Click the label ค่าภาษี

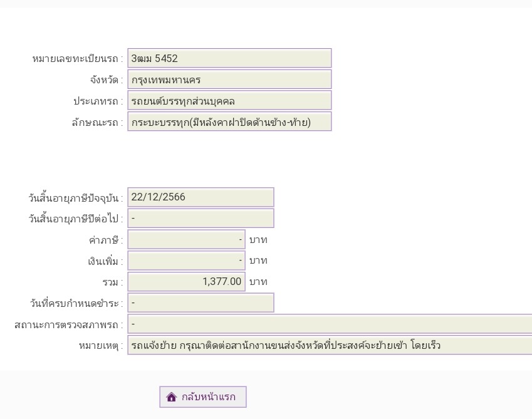click(105, 241)
